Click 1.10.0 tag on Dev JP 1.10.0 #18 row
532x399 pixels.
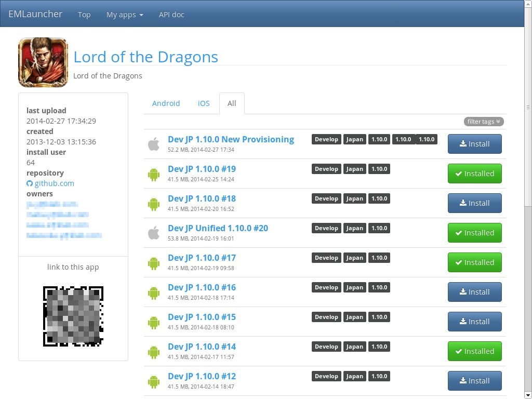click(x=379, y=198)
